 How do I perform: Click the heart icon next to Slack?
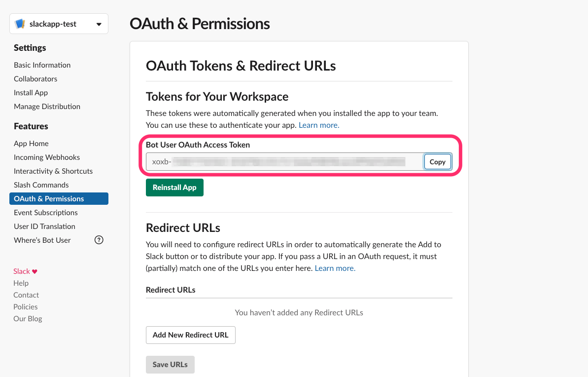click(35, 271)
